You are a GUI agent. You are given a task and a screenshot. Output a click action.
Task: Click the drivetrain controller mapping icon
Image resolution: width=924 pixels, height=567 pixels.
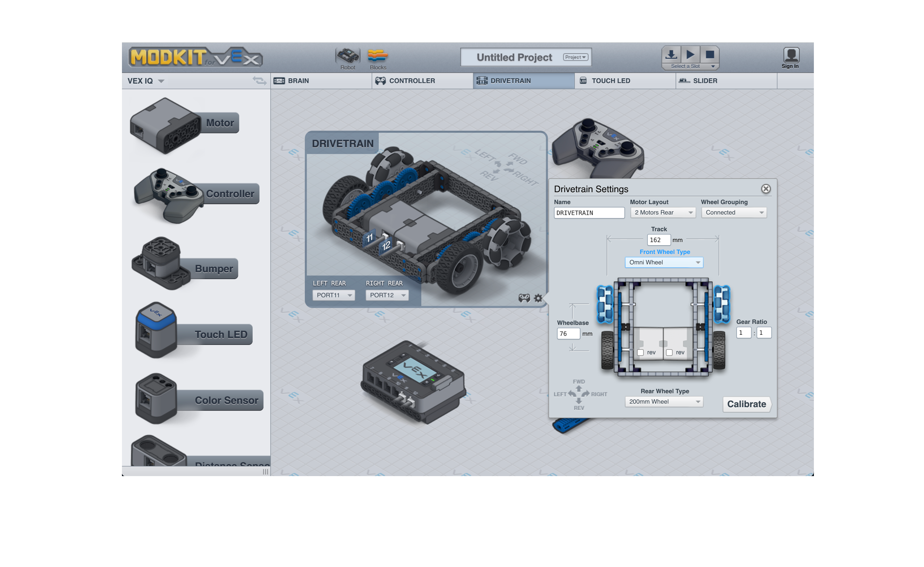click(x=524, y=298)
